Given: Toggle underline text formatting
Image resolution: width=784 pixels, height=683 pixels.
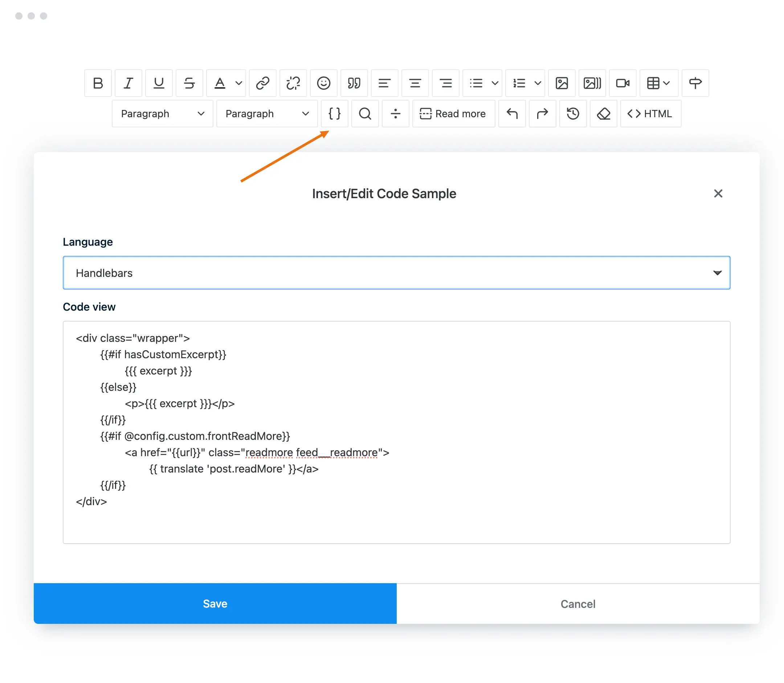Looking at the screenshot, I should point(159,83).
